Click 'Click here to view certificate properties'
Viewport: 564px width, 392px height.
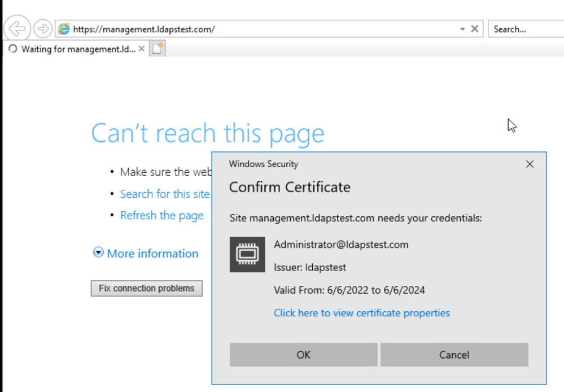pos(361,313)
